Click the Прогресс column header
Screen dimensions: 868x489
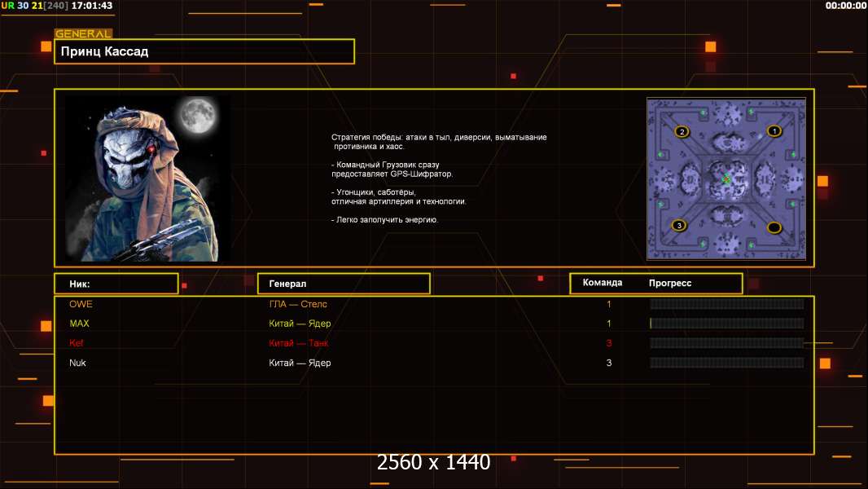(670, 283)
